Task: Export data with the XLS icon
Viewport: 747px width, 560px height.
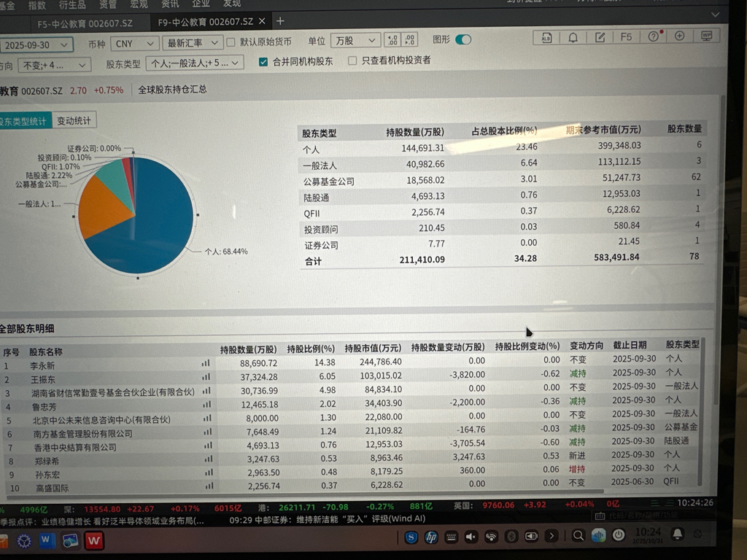Action: point(546,38)
